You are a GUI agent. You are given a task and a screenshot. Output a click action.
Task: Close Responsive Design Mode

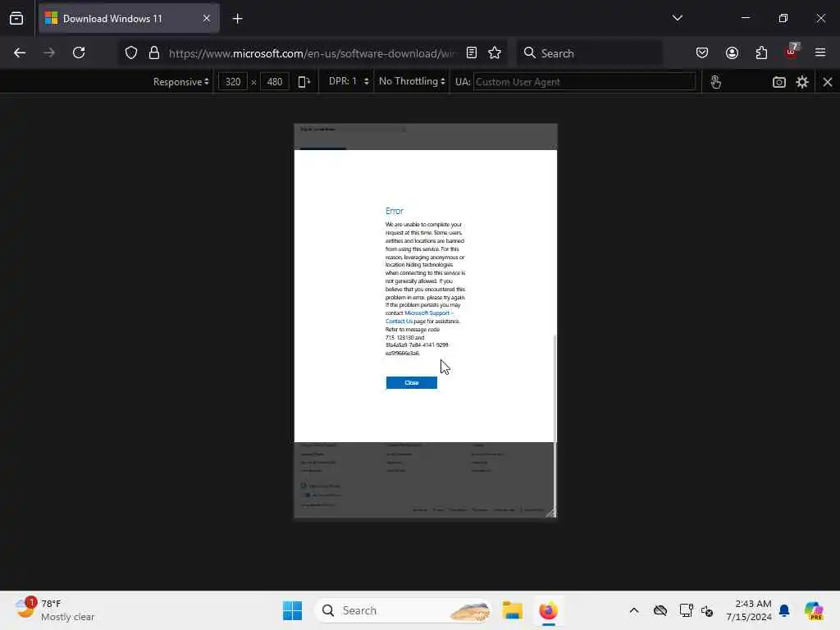828,82
